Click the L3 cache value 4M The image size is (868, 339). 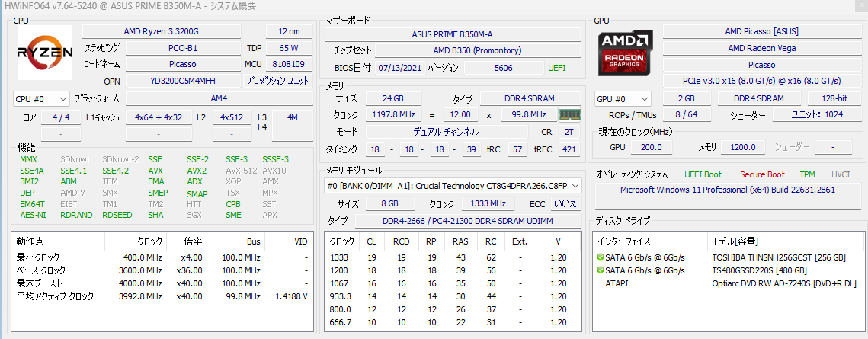tap(293, 117)
